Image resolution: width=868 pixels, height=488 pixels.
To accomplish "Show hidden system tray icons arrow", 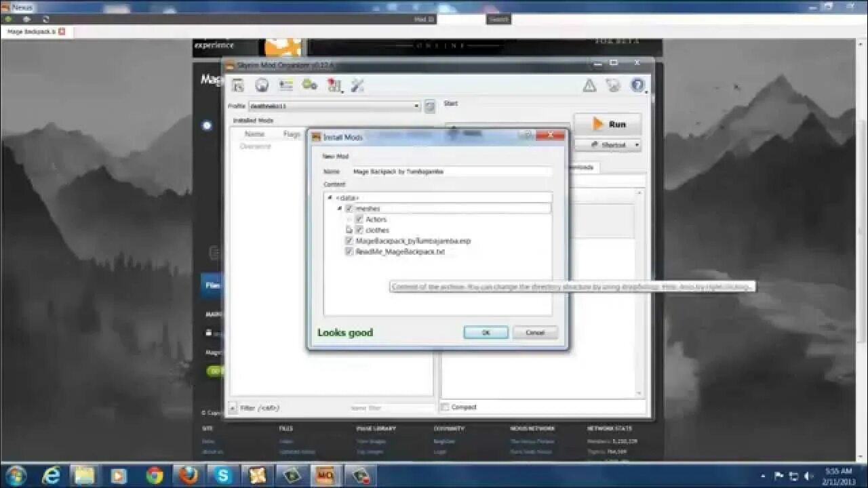I will [x=764, y=476].
